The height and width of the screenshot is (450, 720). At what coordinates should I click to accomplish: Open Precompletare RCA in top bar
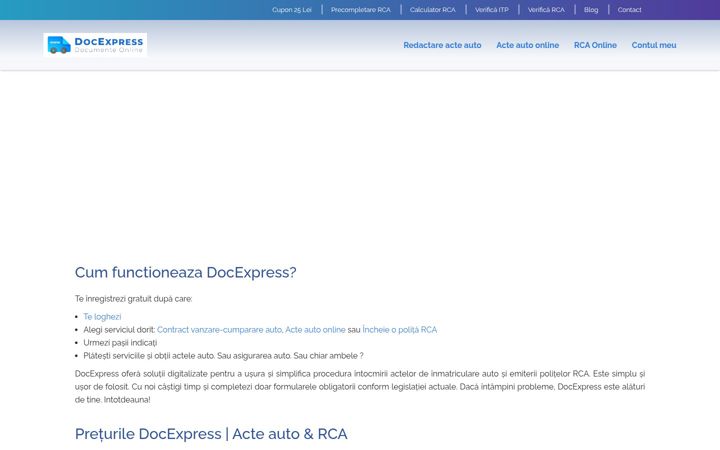360,10
